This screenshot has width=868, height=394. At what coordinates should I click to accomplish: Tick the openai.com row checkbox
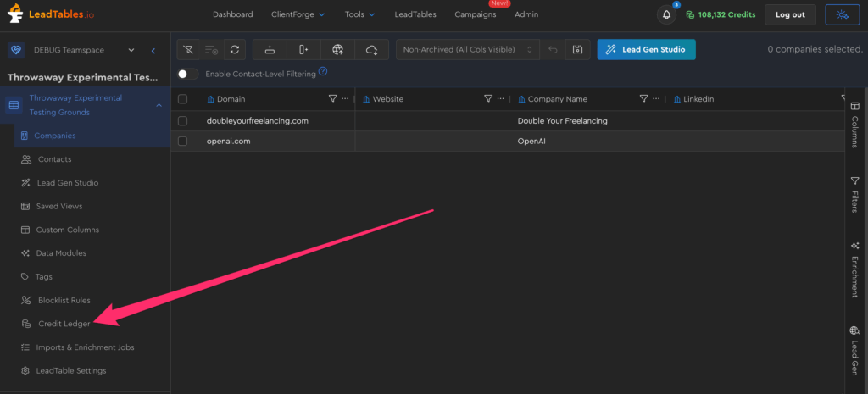click(x=182, y=142)
